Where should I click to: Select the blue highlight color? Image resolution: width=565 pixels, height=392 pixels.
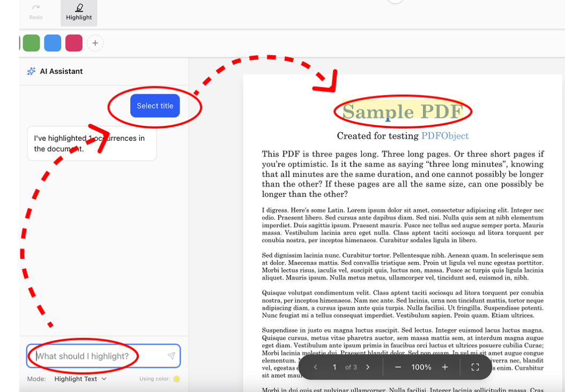pyautogui.click(x=52, y=43)
